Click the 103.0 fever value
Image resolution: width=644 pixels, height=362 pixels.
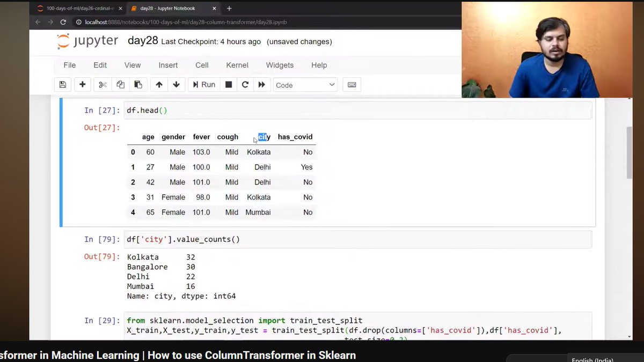tap(201, 152)
